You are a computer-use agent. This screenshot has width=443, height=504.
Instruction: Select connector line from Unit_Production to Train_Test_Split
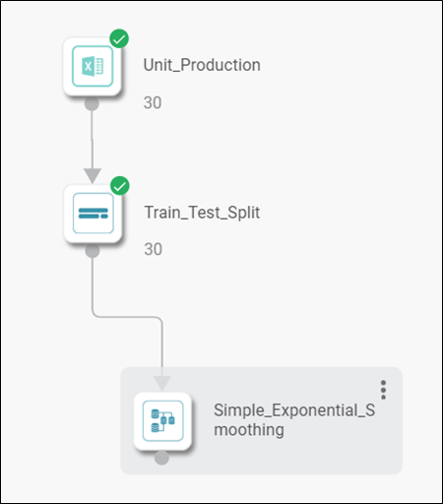pos(92,140)
